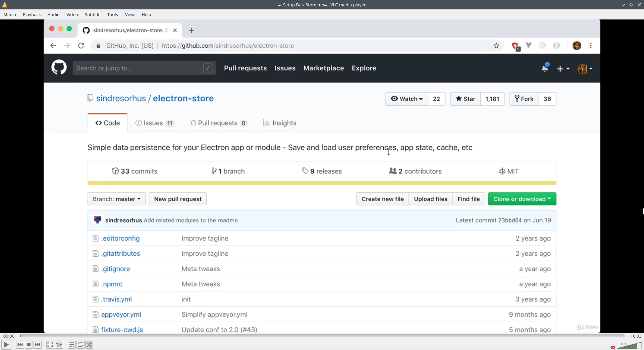644x350 pixels.
Task: Expand the plus create-new dropdown
Action: 563,68
